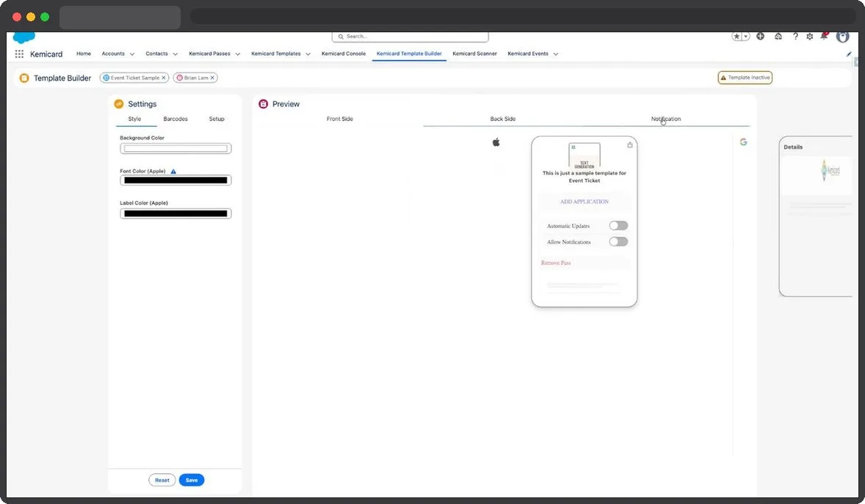Expand the Accounts menu chevron
The width and height of the screenshot is (865, 504).
click(x=132, y=54)
